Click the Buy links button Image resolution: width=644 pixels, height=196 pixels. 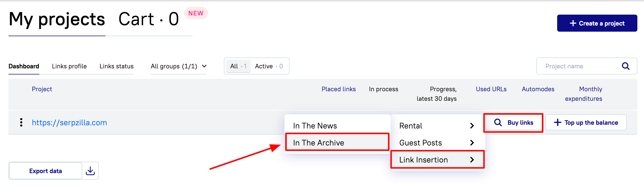513,122
